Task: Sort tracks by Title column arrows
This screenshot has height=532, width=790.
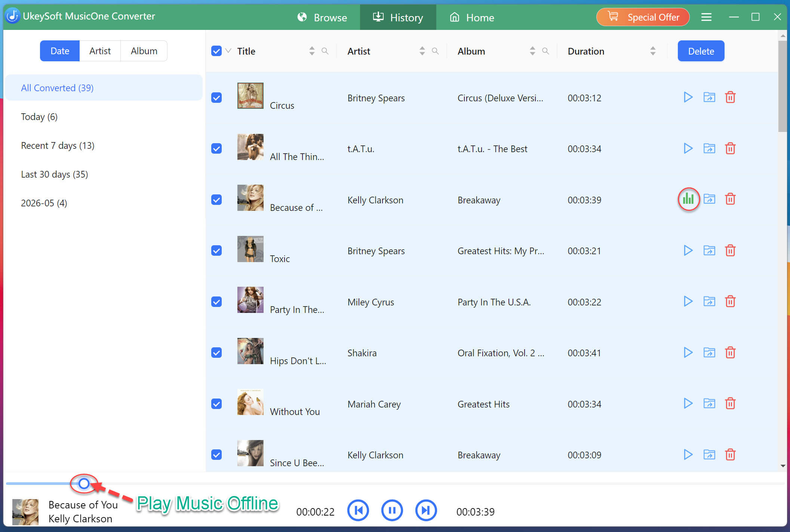Action: 312,51
